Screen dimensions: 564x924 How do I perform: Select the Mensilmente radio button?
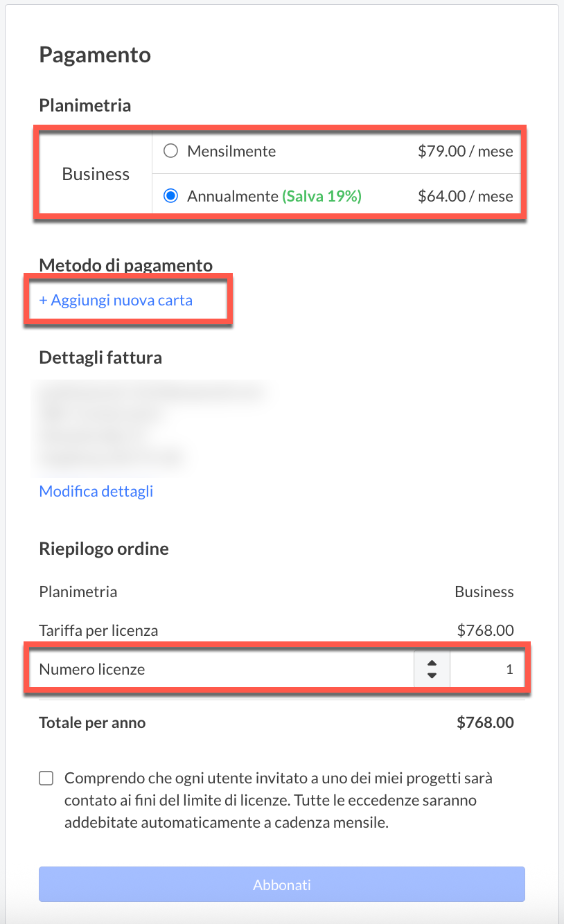tap(170, 151)
